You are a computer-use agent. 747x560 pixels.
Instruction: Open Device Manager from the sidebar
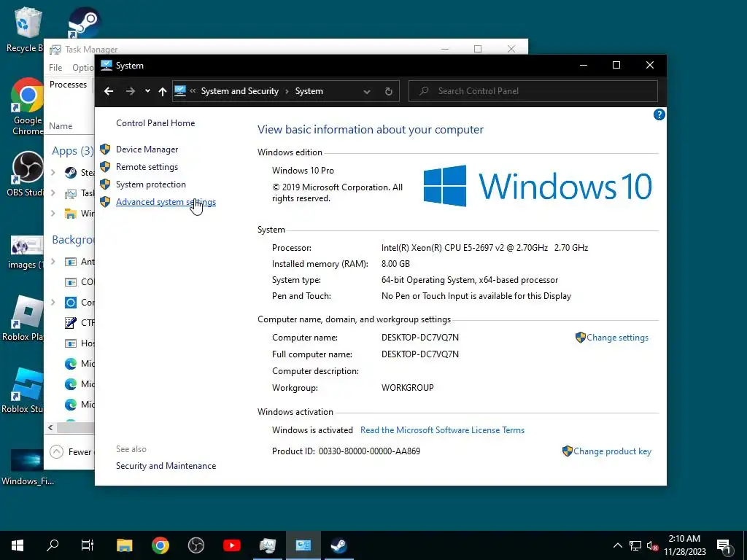tap(147, 149)
